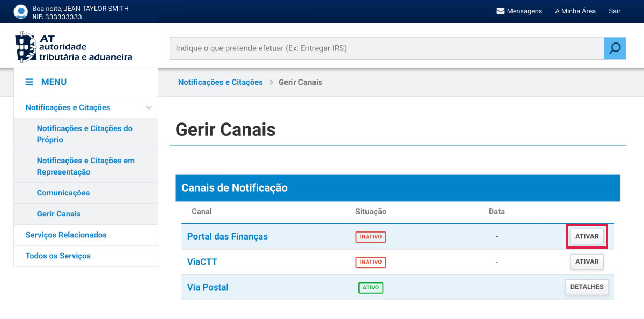644x319 pixels.
Task: Open A Minha Área
Action: [x=575, y=11]
